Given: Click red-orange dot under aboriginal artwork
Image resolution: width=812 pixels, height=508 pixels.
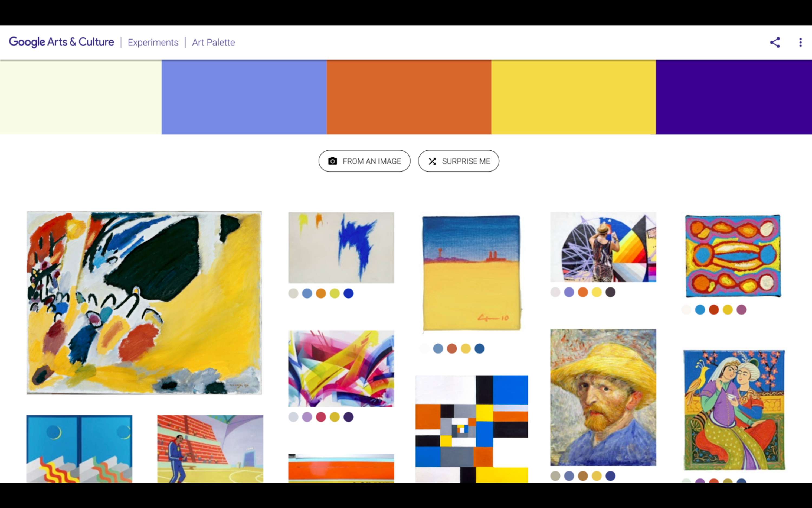Looking at the screenshot, I should pos(714,309).
